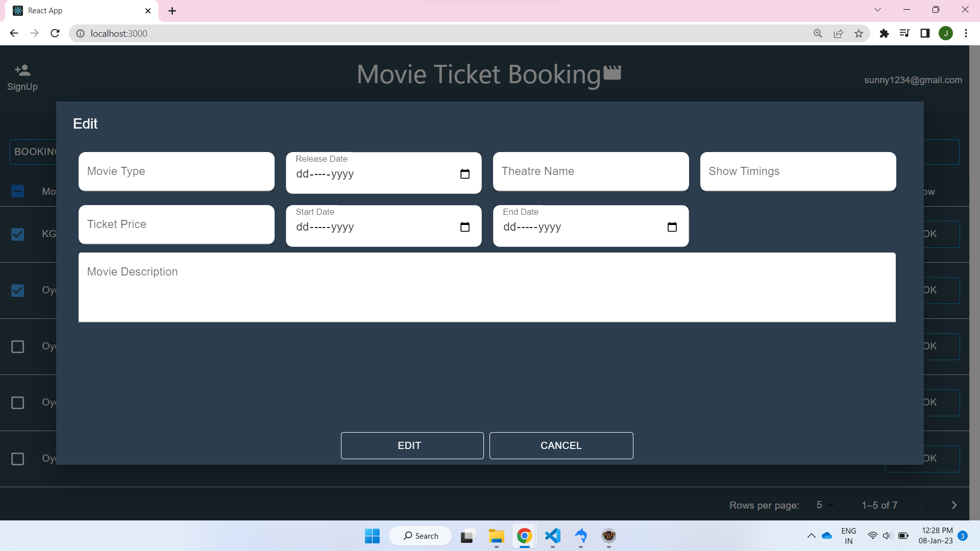This screenshot has height=551, width=980.
Task: Open the browser extensions icon
Action: click(885, 33)
